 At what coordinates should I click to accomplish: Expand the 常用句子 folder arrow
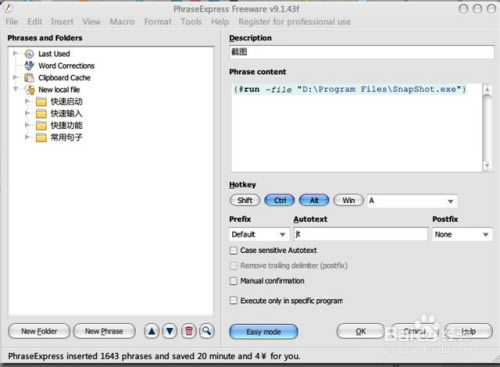click(27, 137)
